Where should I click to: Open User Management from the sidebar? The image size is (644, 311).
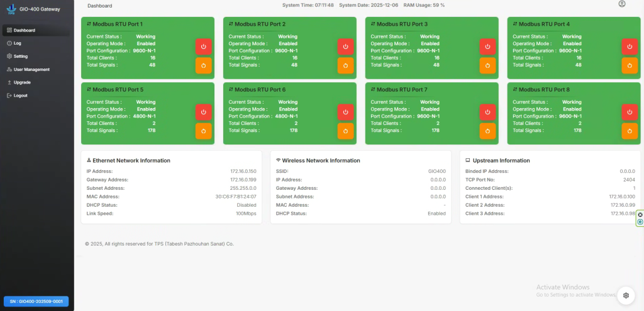(x=31, y=70)
